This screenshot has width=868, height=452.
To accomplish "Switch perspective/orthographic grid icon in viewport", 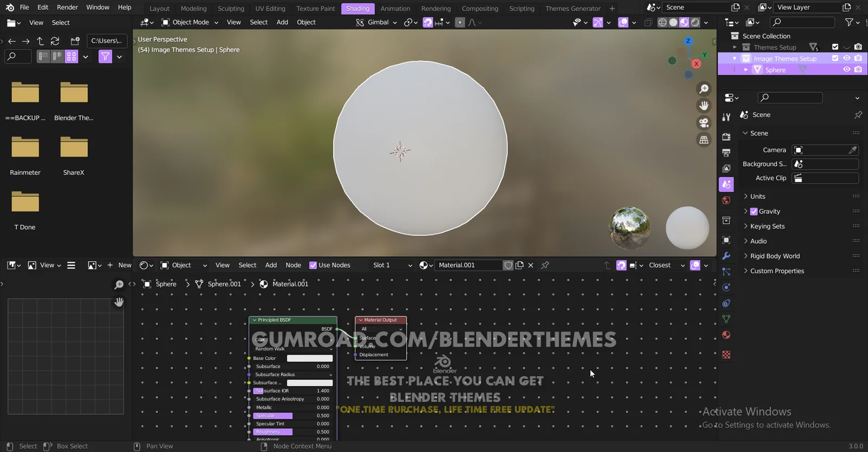I will [704, 140].
